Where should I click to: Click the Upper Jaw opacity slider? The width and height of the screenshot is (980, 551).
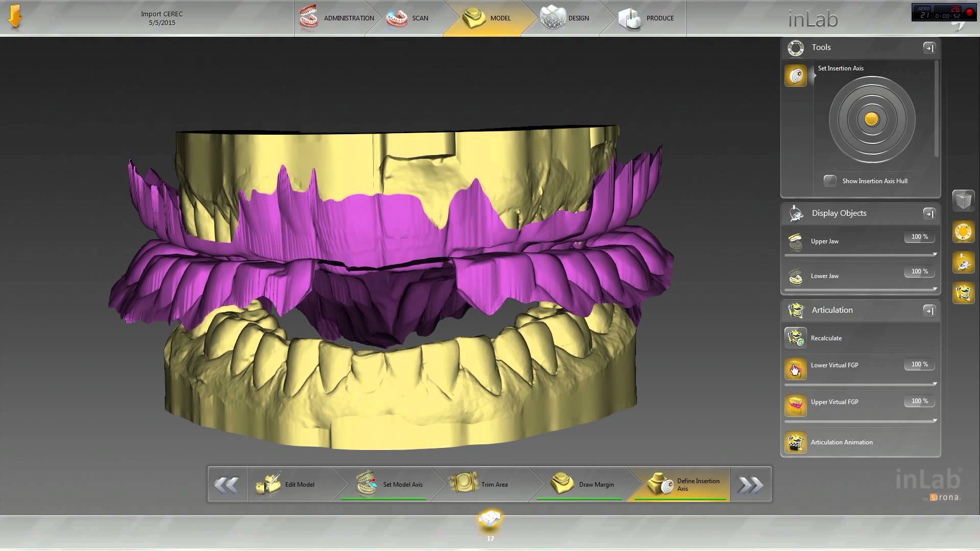(x=860, y=255)
